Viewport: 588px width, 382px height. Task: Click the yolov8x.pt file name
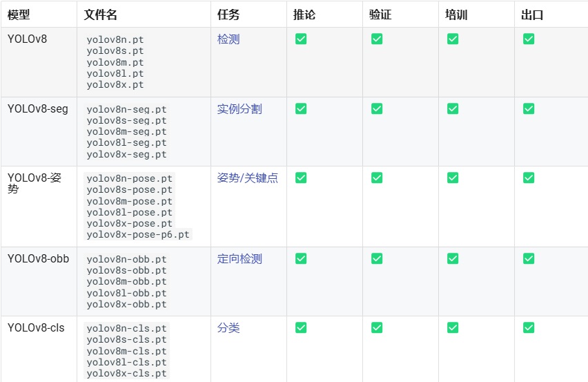pyautogui.click(x=115, y=85)
